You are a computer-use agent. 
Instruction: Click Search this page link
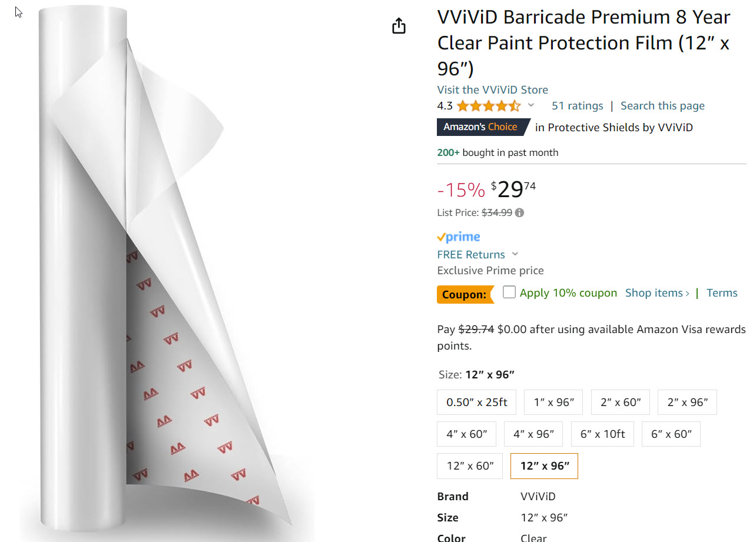pyautogui.click(x=662, y=106)
